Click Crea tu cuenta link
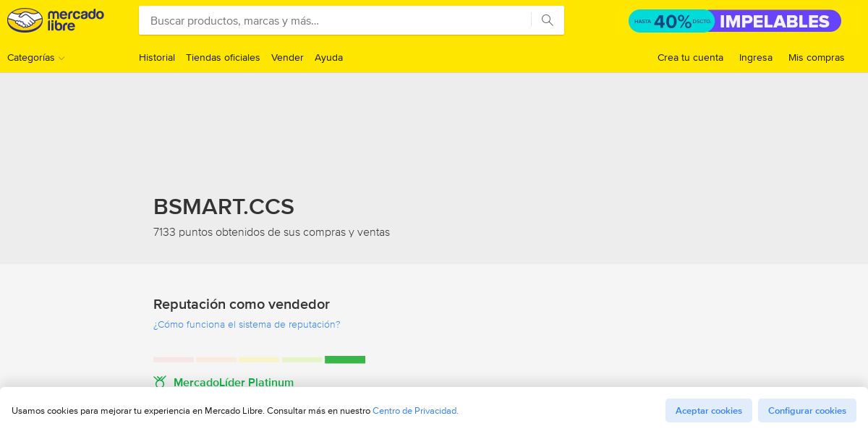 coord(690,58)
